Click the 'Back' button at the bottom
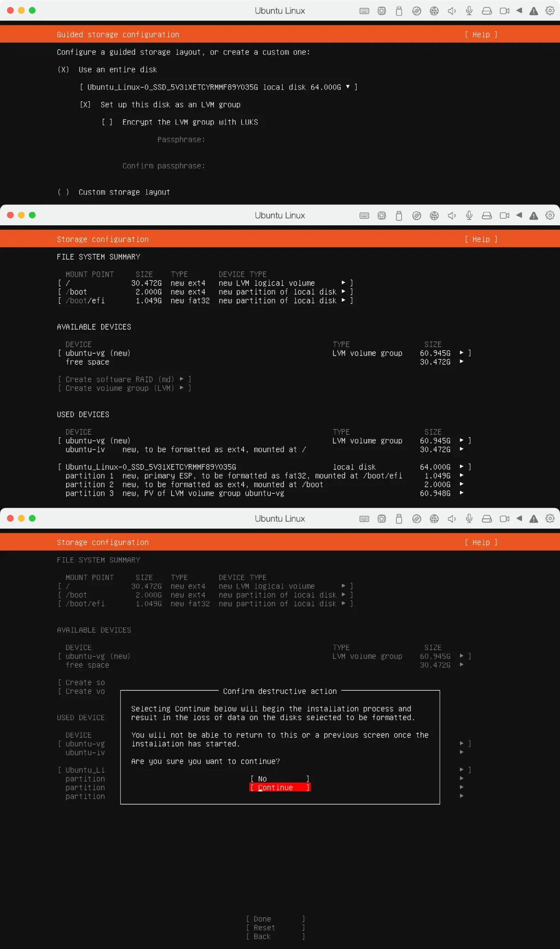 276,937
